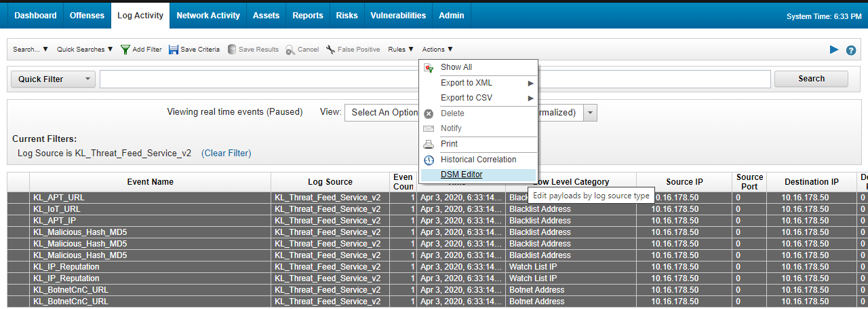Switch to the Network Activity tab
This screenshot has width=868, height=309.
(x=208, y=16)
